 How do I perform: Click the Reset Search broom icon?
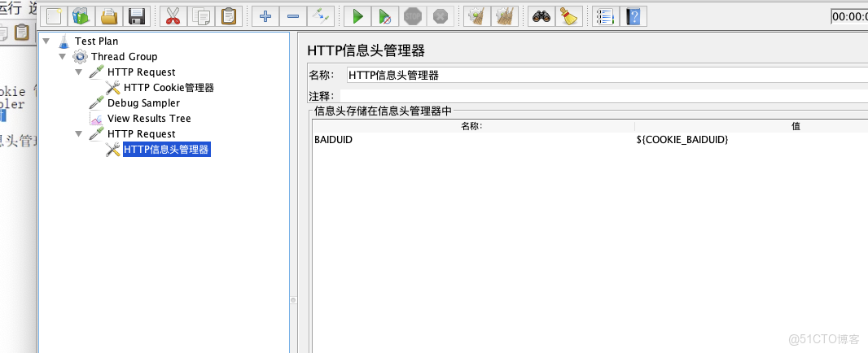[568, 16]
